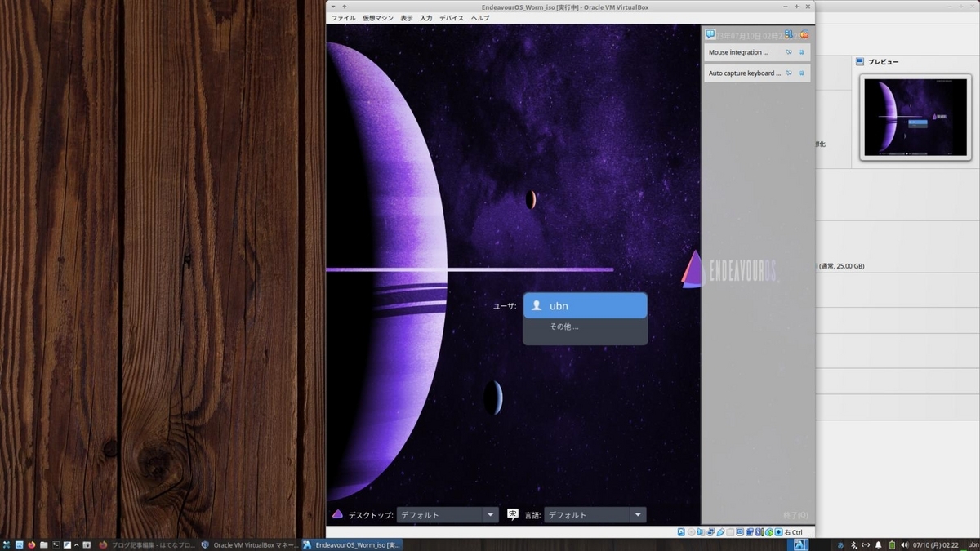Viewport: 980px width, 551px height.
Task: Click the battery tray icon
Action: click(892, 544)
